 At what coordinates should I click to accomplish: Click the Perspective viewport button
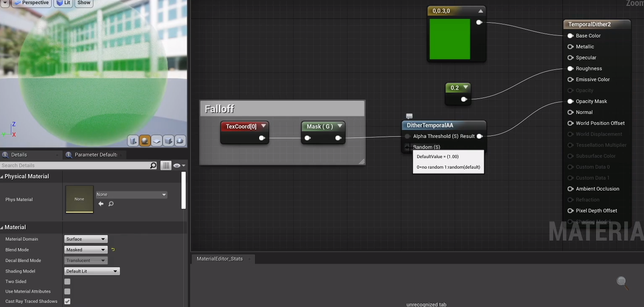coord(32,3)
